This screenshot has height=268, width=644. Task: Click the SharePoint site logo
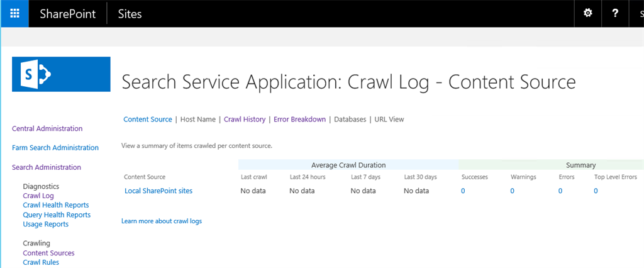click(61, 74)
